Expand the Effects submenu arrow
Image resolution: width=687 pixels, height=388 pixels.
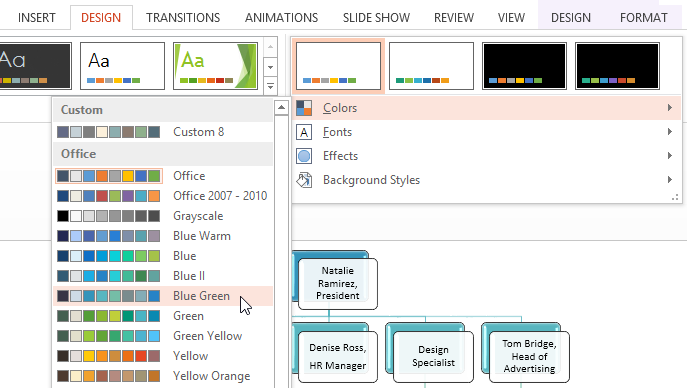(x=669, y=155)
